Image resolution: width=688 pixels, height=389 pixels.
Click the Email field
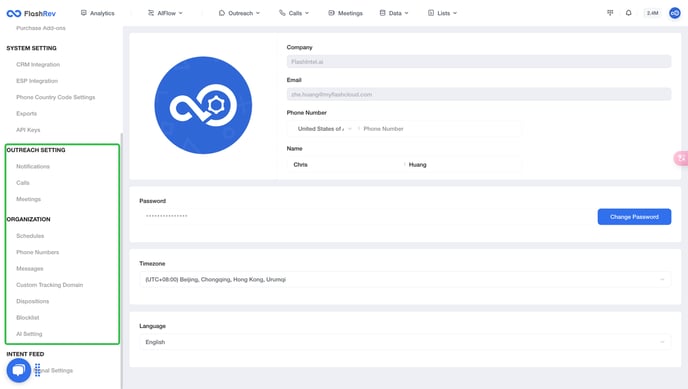pos(479,94)
